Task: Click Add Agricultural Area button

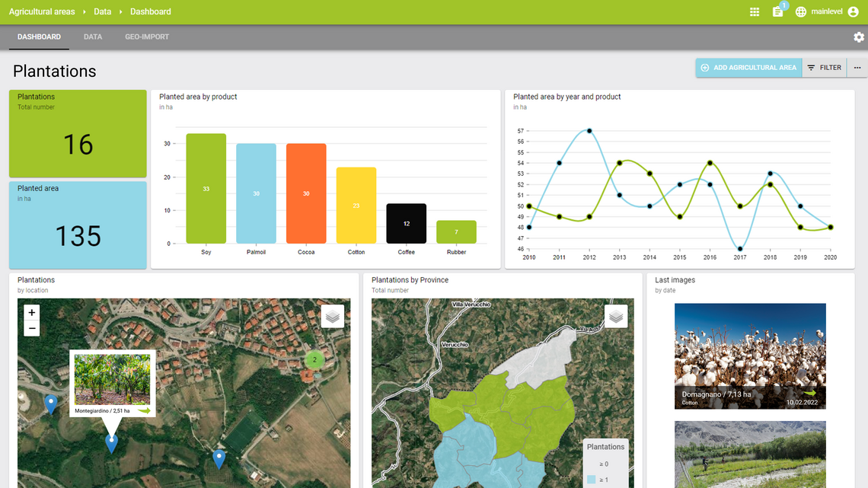Action: click(x=748, y=68)
